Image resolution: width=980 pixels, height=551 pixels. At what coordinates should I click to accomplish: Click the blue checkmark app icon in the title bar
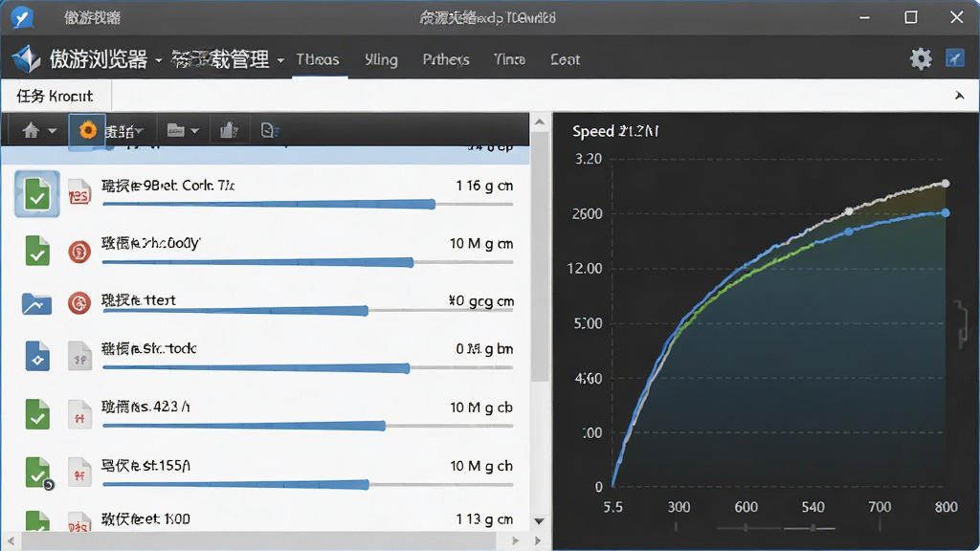(x=23, y=17)
